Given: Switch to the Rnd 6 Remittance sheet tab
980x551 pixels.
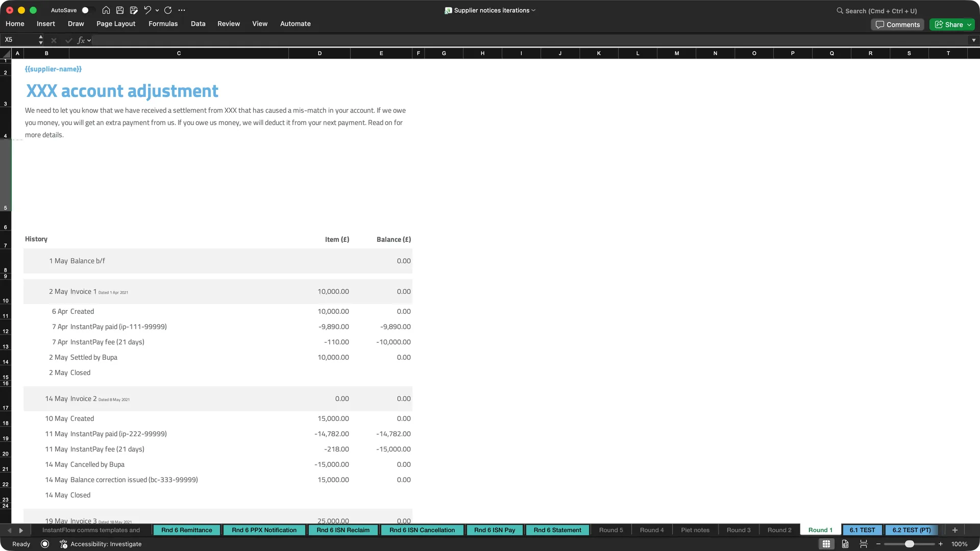Looking at the screenshot, I should click(x=187, y=530).
